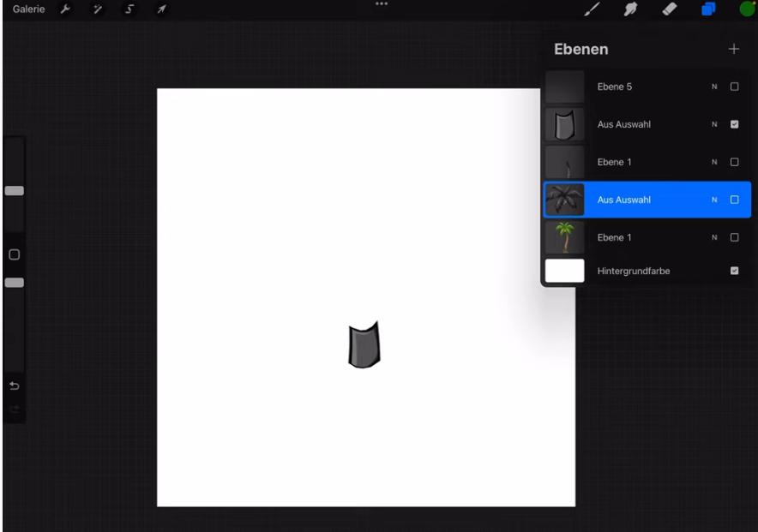Close the layers panel via Layers icon
This screenshot has height=532, width=758.
708,9
